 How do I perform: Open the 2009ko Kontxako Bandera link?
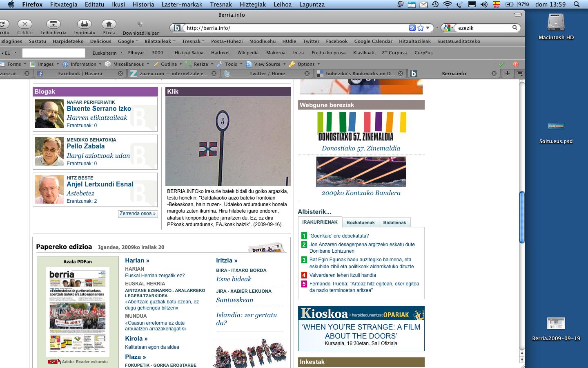[x=361, y=193]
